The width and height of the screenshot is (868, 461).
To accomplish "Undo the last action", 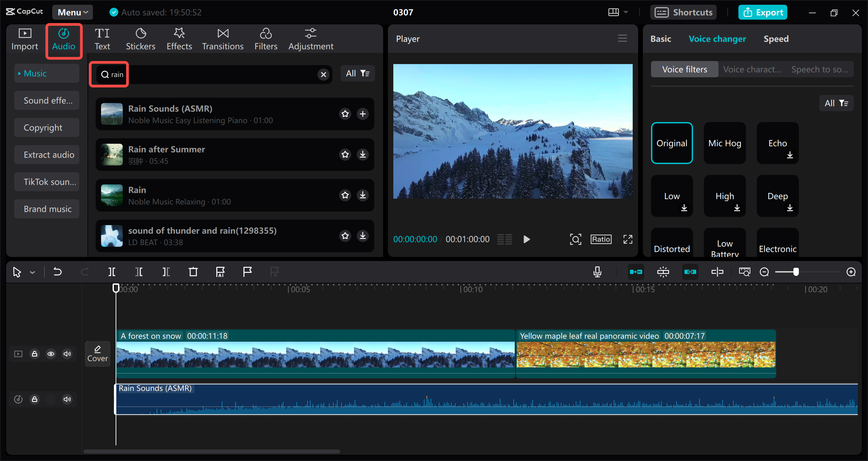I will tap(57, 272).
